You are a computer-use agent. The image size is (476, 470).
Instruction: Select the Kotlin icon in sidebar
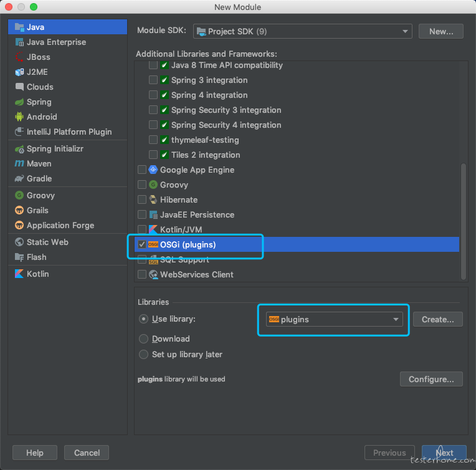tap(19, 274)
